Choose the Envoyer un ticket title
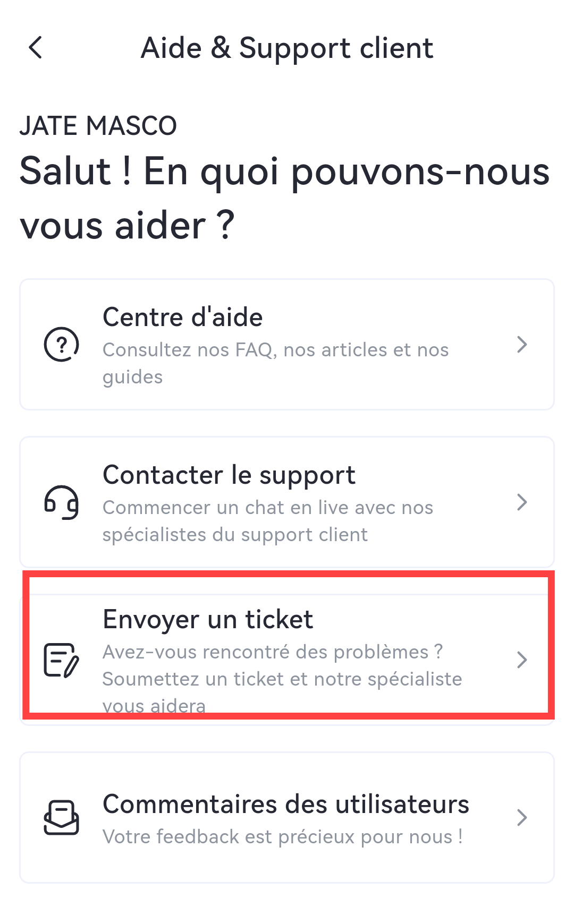Screen dimensions: 574x924 tap(208, 620)
